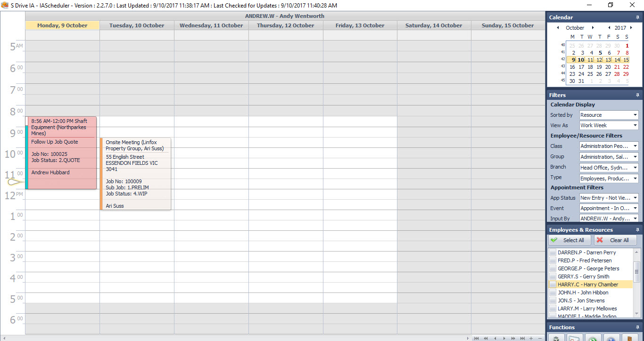
Task: Click the minus zoom-out icon at bottom
Action: (x=540, y=338)
